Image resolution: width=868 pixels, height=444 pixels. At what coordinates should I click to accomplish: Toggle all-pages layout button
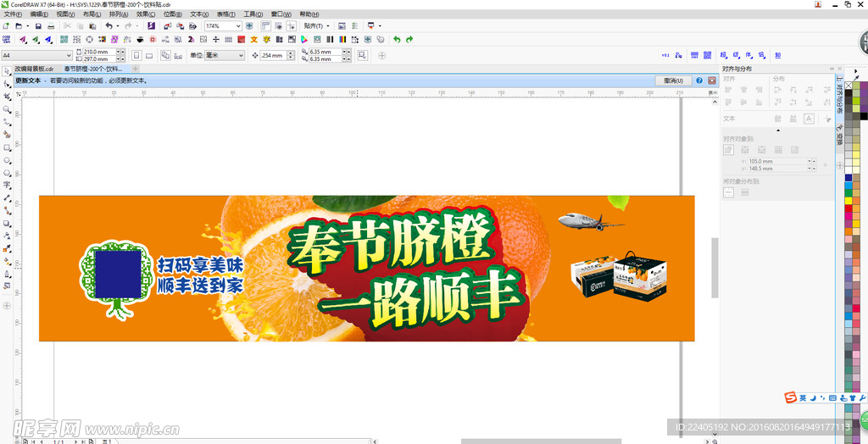165,55
